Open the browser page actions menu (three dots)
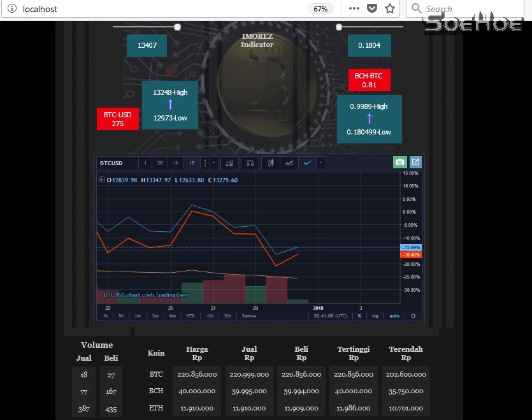 (x=354, y=9)
